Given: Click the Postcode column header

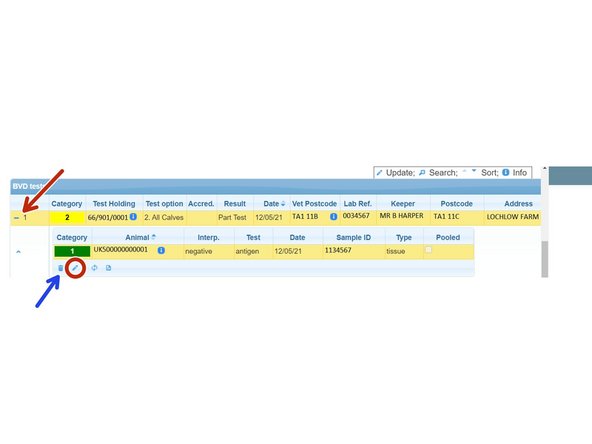Looking at the screenshot, I should click(456, 204).
